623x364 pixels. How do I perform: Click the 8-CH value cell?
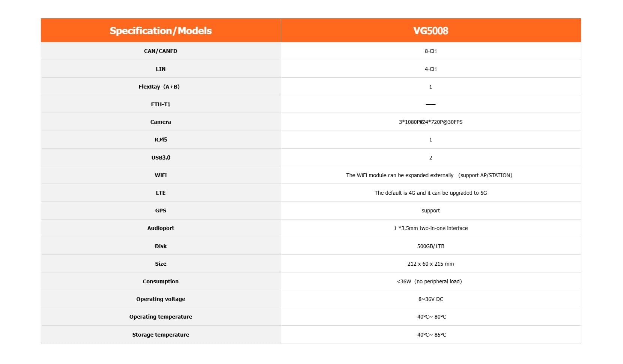tap(430, 51)
